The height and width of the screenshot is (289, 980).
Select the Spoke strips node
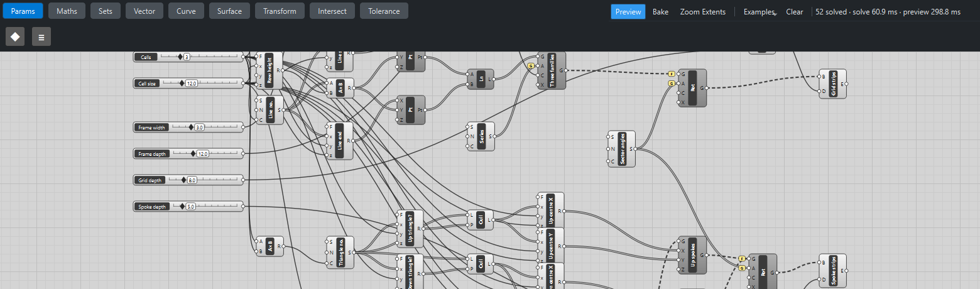[x=832, y=271]
